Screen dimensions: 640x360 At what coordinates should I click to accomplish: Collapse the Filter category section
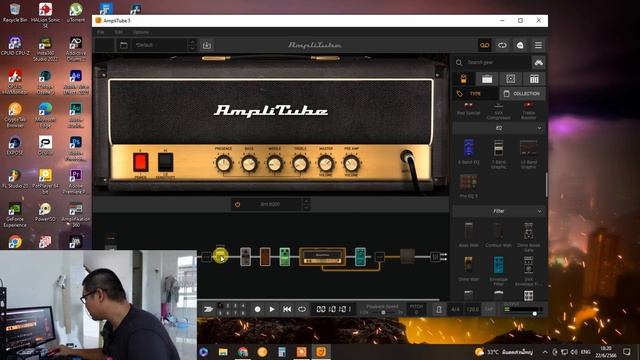click(x=540, y=211)
